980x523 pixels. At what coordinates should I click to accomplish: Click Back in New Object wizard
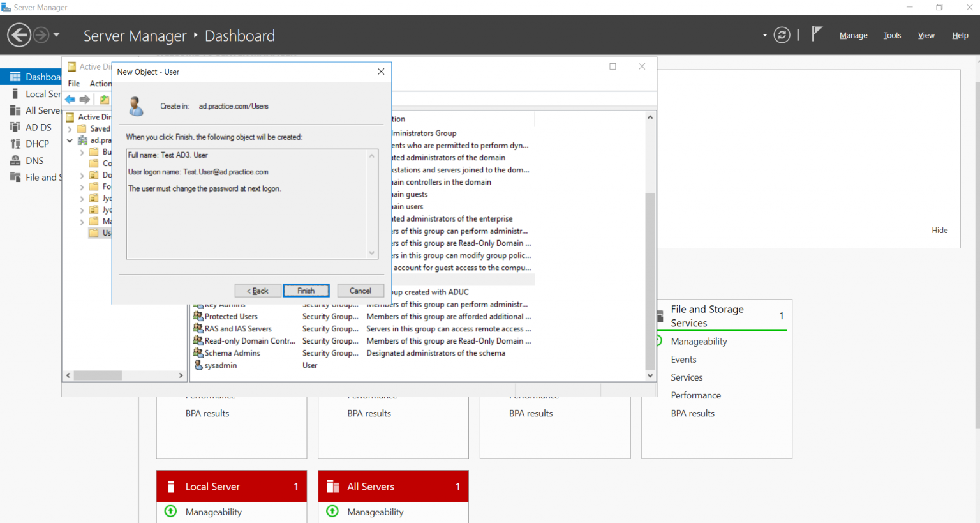[x=258, y=291]
